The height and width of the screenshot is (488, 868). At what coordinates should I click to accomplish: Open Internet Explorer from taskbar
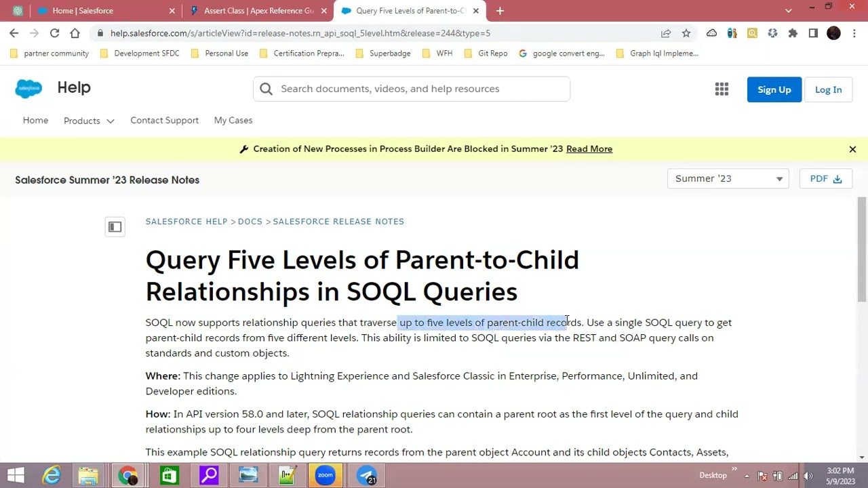[x=52, y=475]
